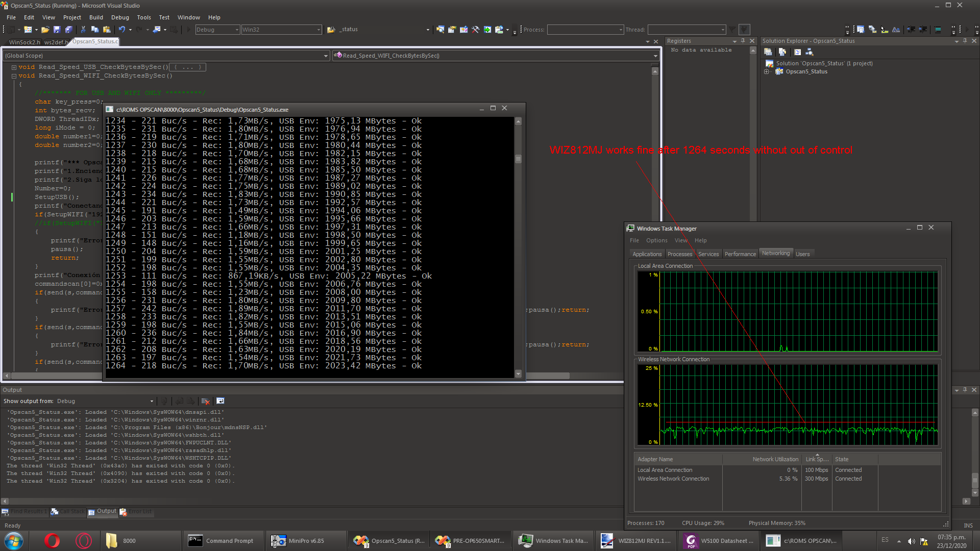Save current file using toolbar icon

(x=57, y=30)
